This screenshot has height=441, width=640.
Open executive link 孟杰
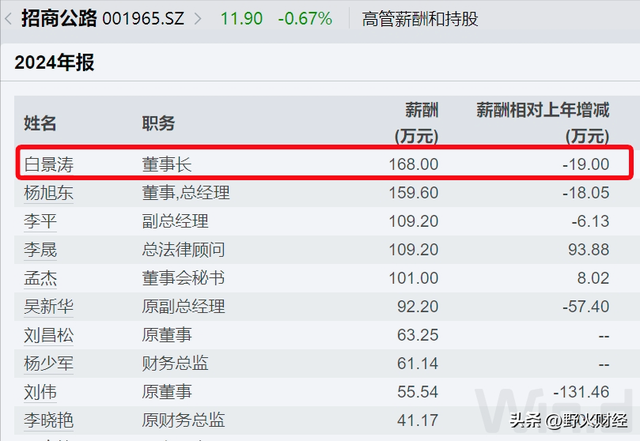pos(40,278)
